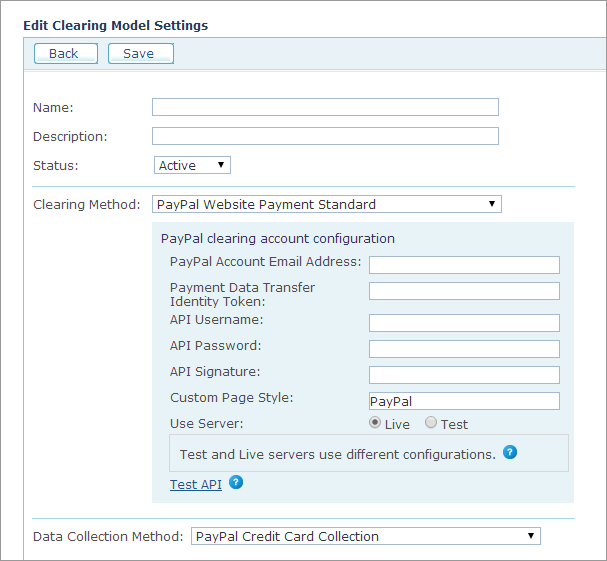Open the Status dropdown showing Active
607x561 pixels.
pos(192,165)
